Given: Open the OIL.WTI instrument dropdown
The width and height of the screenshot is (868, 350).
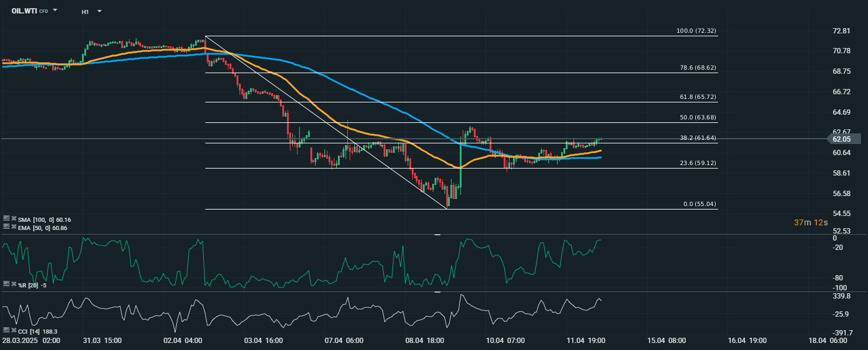Looking at the screenshot, I should (55, 11).
